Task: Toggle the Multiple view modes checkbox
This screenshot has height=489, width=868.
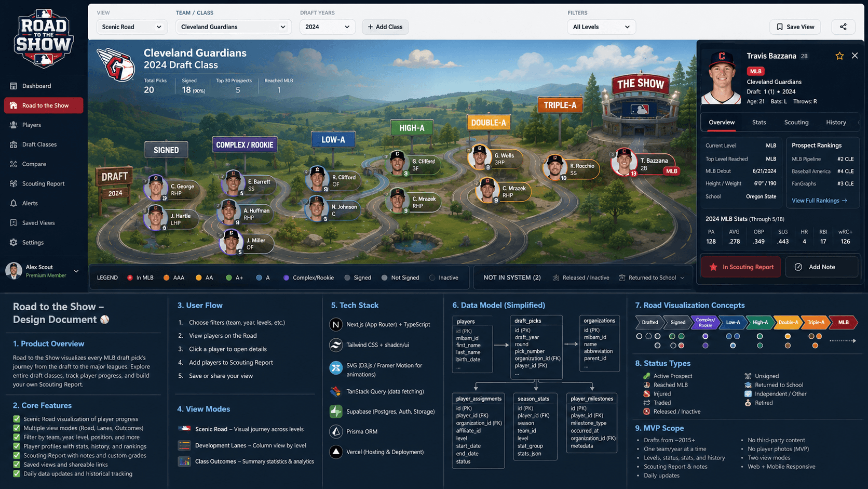Action: 17,428
